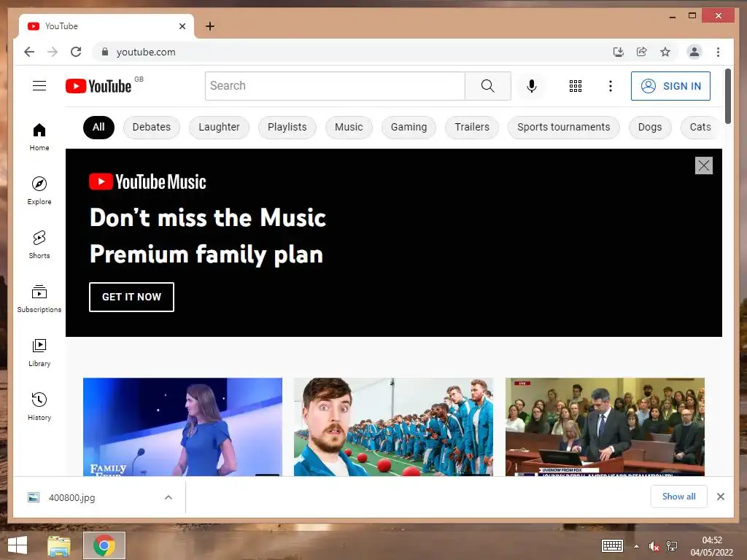Click the page vertical scrollbar

coord(728,96)
